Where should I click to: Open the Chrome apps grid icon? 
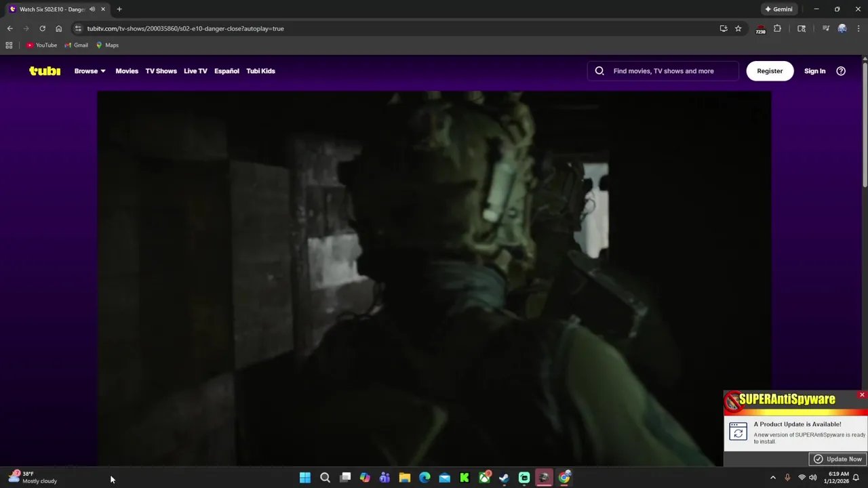(x=9, y=45)
